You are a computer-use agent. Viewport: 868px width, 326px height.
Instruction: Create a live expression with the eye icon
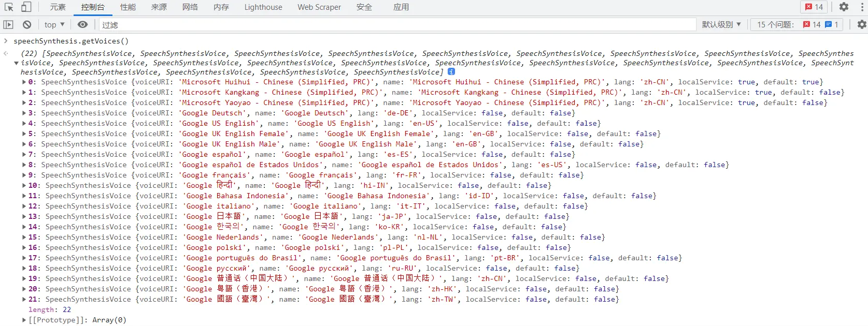pyautogui.click(x=82, y=24)
